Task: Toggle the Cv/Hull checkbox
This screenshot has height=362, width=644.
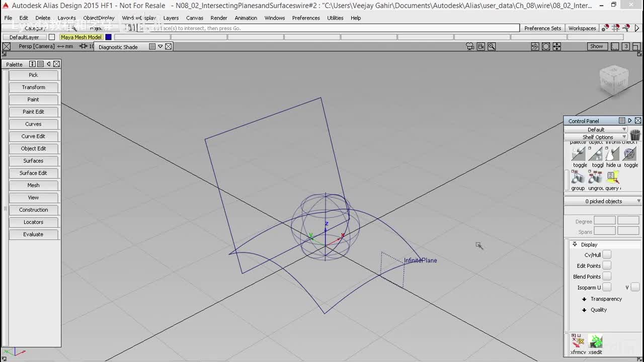Action: point(607,255)
